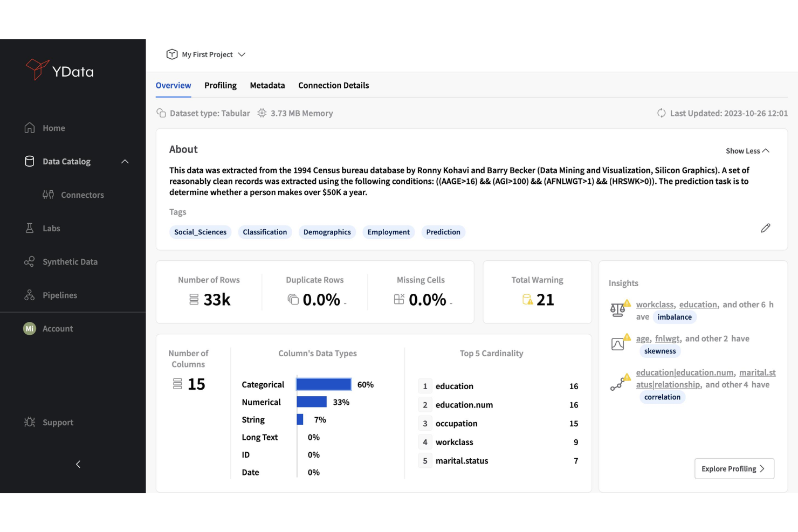Click the Prediction tag

point(443,232)
